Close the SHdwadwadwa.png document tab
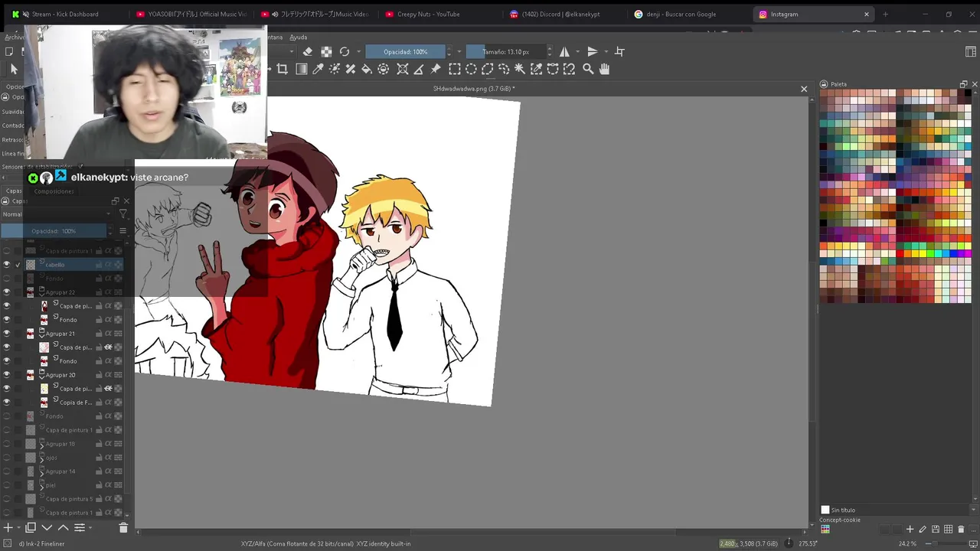This screenshot has width=980, height=551. [804, 89]
